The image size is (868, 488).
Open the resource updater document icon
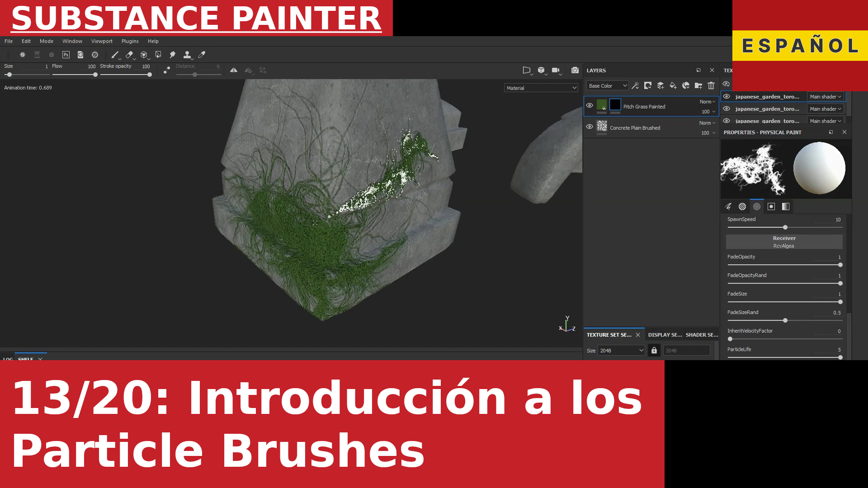pyautogui.click(x=80, y=55)
